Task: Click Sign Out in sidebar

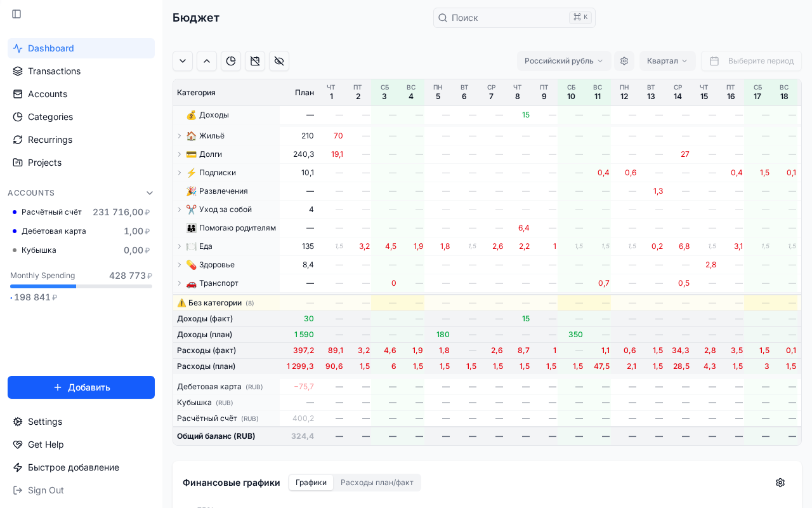Action: 46,490
